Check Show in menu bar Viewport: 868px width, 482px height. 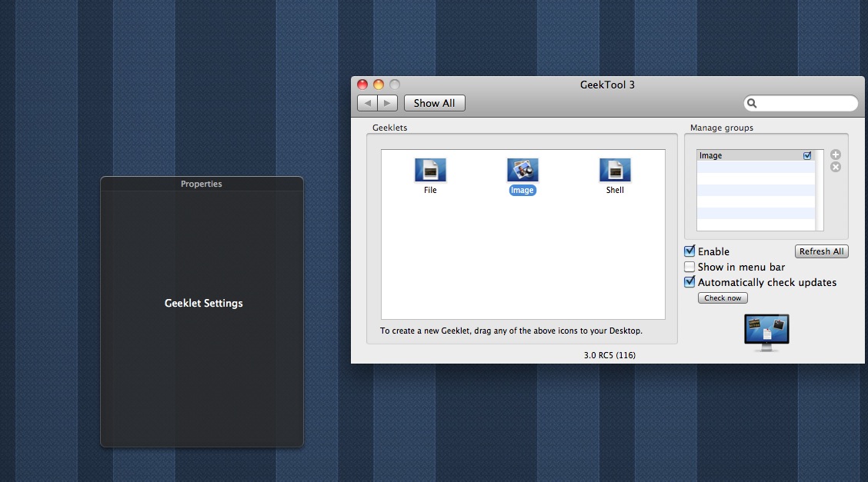pyautogui.click(x=689, y=267)
